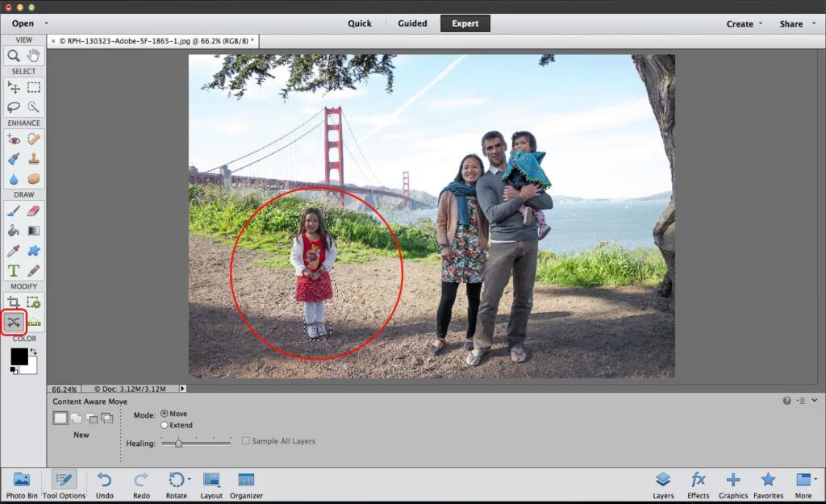Select the Zoom magnifier tool
826x504 pixels.
pyautogui.click(x=14, y=56)
